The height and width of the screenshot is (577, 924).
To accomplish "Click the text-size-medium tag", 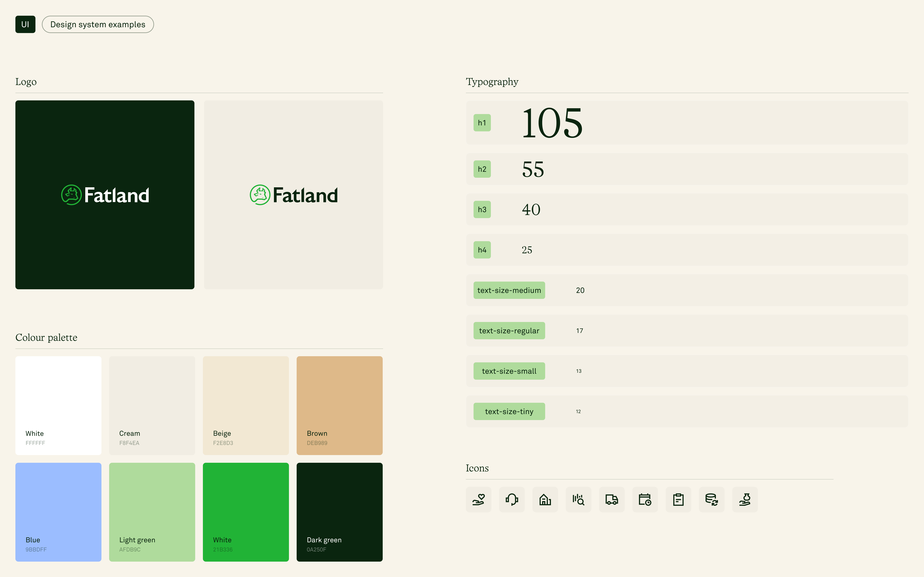I will click(509, 290).
